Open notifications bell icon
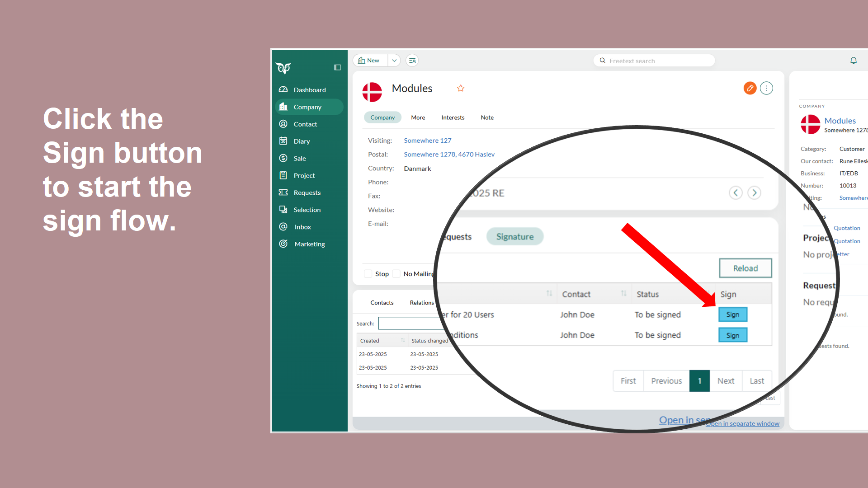Image resolution: width=868 pixels, height=488 pixels. pyautogui.click(x=854, y=61)
